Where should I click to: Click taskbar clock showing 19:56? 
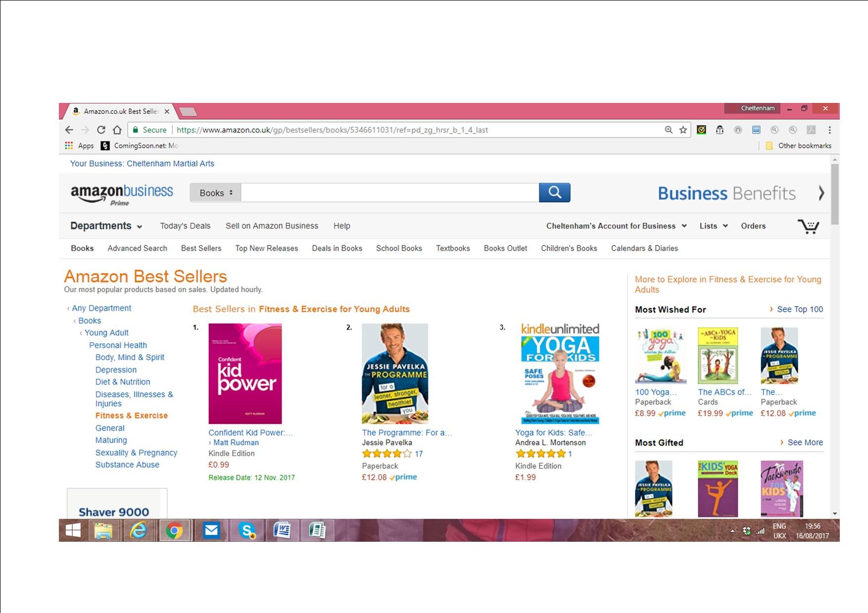813,526
